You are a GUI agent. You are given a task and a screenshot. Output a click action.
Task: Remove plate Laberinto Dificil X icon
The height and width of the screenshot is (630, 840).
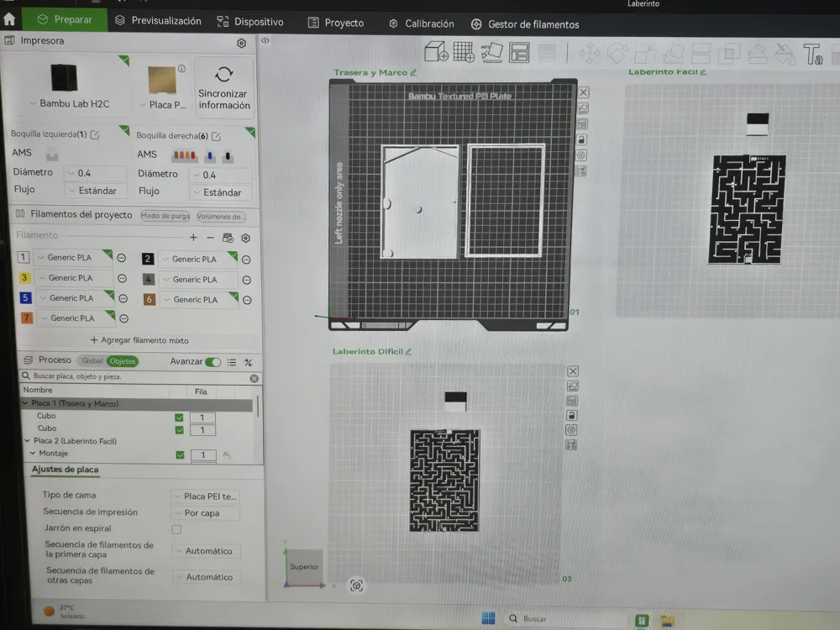coord(573,370)
